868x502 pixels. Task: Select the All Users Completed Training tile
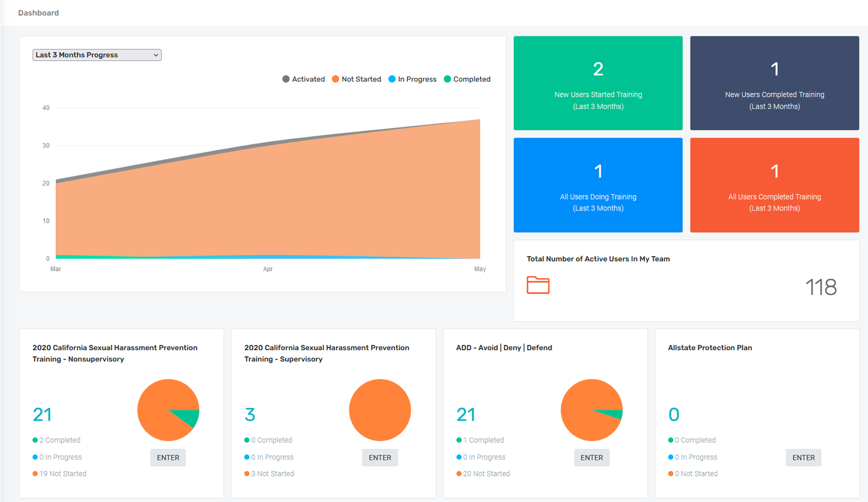coord(774,185)
